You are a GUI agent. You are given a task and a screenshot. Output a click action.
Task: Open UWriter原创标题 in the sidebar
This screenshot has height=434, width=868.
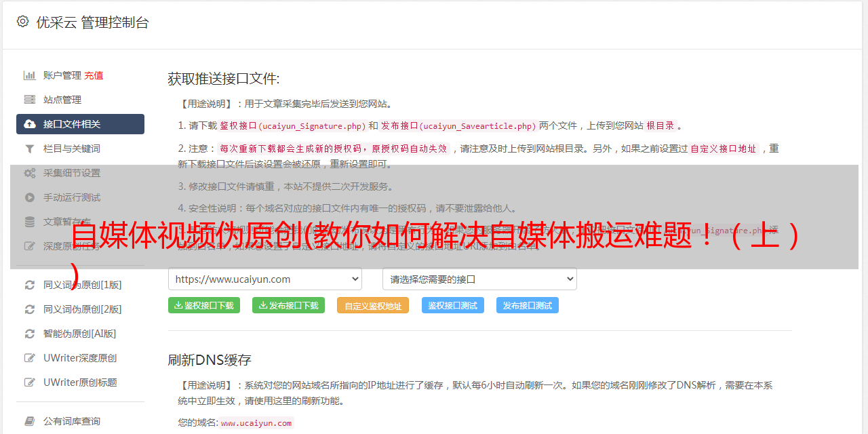(x=80, y=382)
